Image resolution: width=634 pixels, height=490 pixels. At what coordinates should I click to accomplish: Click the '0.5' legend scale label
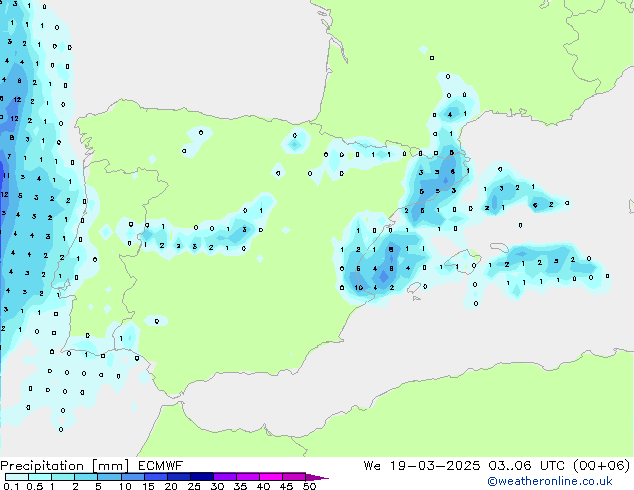(x=34, y=486)
